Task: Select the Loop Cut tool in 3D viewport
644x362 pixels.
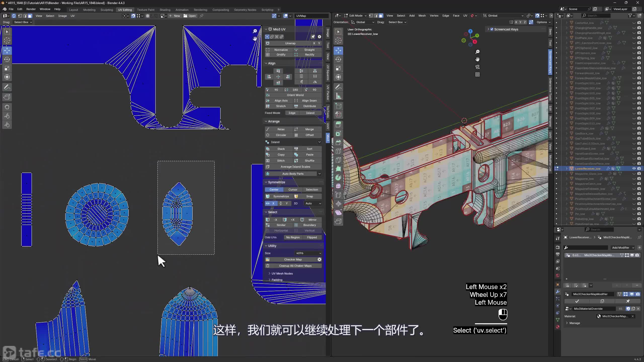Action: (338, 151)
